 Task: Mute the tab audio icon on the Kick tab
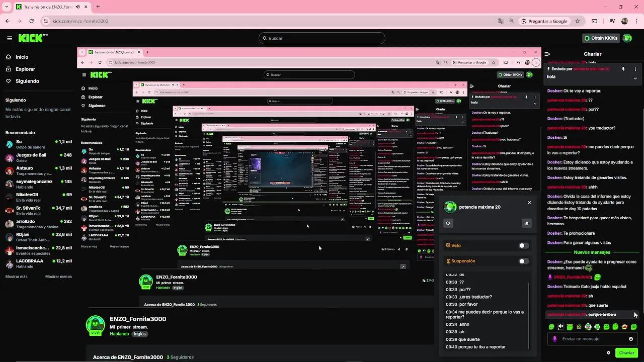(x=77, y=7)
